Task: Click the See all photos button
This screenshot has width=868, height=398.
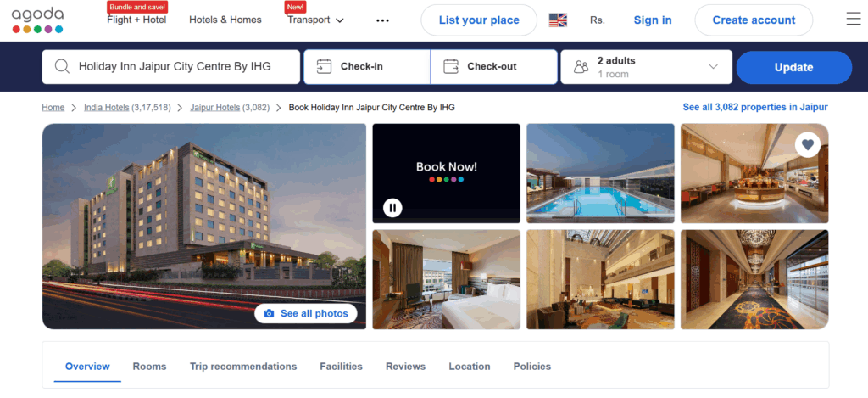Action: point(305,314)
